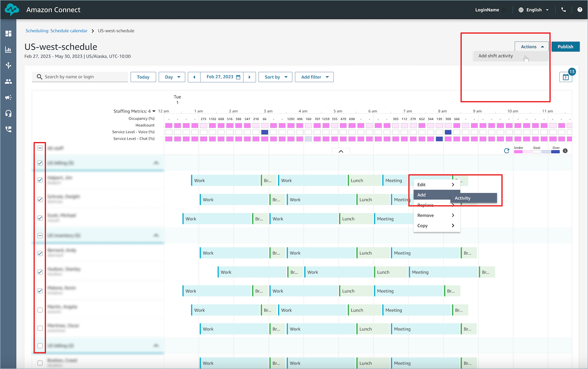Open the analytics bar chart sidebar icon

pos(8,50)
